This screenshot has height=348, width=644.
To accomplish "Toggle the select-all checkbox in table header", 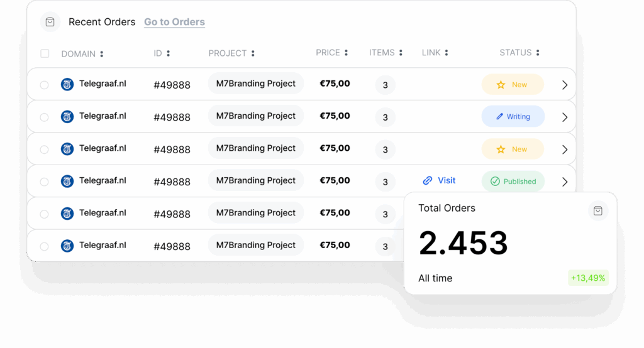I will click(x=45, y=53).
